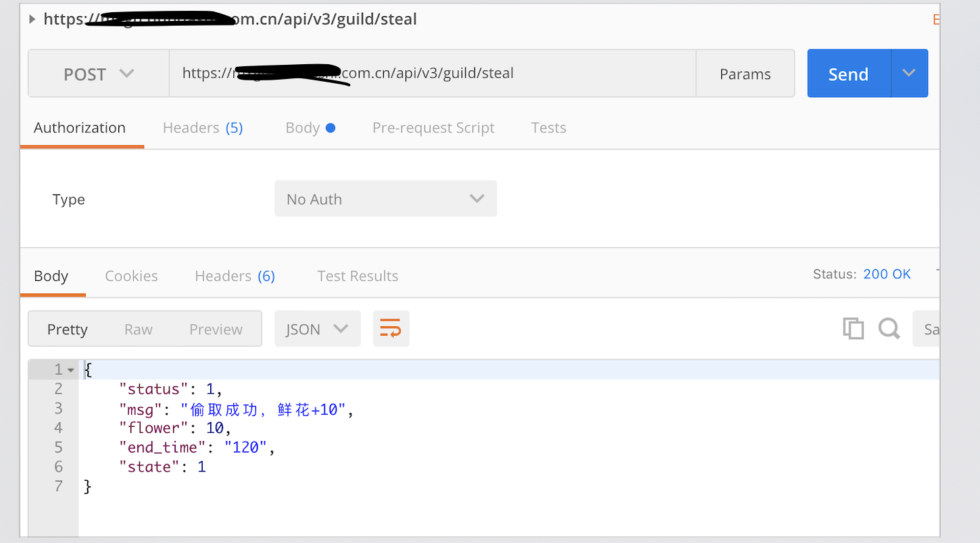The height and width of the screenshot is (543, 980).
Task: Click the "state": 1 response line
Action: pos(162,467)
